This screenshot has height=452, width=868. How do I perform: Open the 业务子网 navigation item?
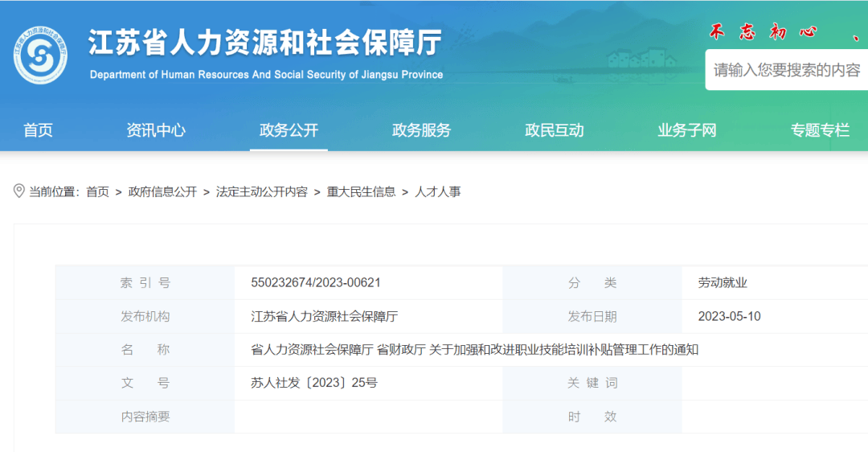687,130
